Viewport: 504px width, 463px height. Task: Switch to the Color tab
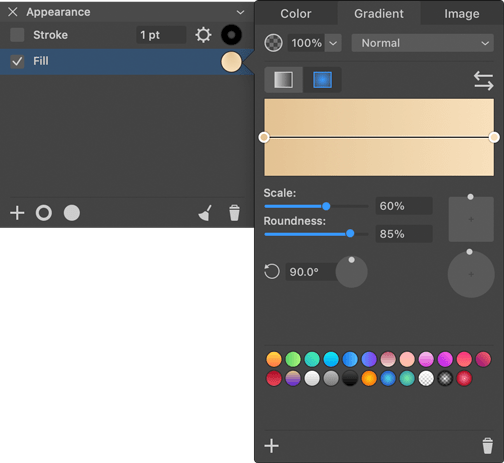click(x=296, y=14)
